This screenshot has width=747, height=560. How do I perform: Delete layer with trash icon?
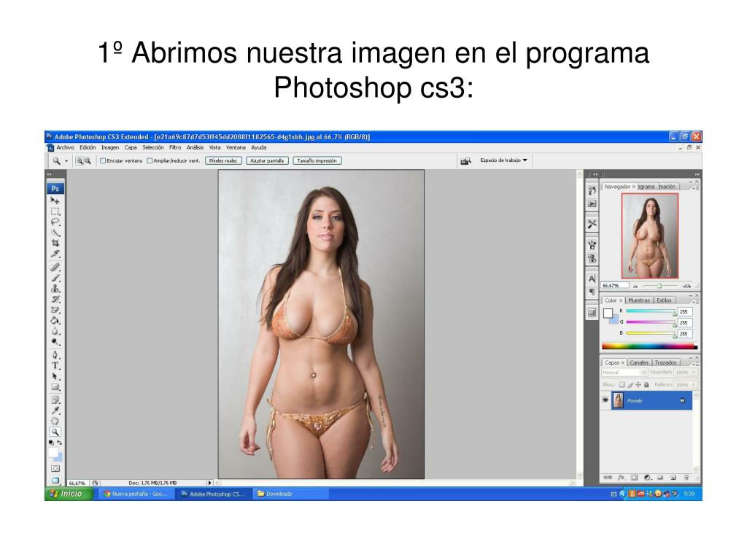pyautogui.click(x=686, y=477)
